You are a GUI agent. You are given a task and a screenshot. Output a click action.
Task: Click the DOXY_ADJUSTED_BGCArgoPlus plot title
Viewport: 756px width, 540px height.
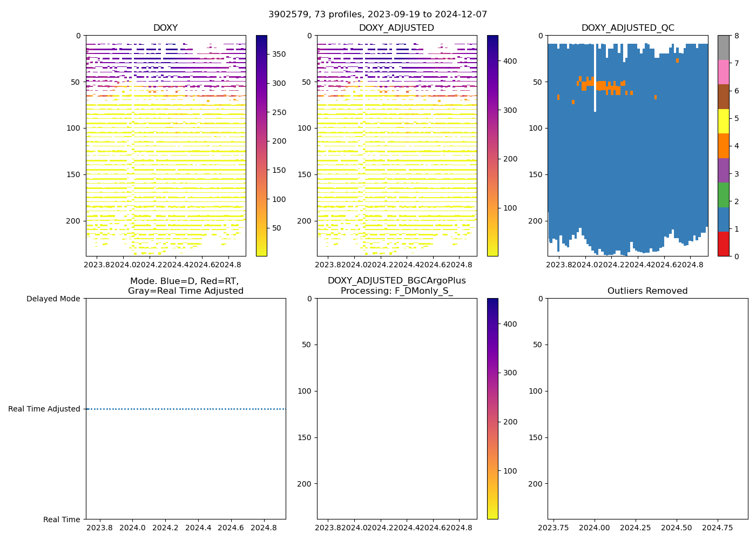coord(396,281)
